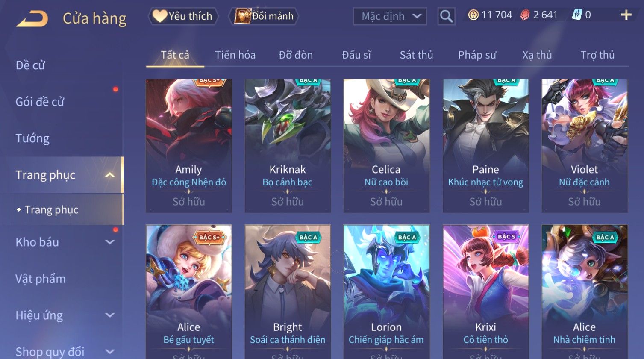Select the Tiến hóa tab
The width and height of the screenshot is (644, 359).
click(x=235, y=55)
